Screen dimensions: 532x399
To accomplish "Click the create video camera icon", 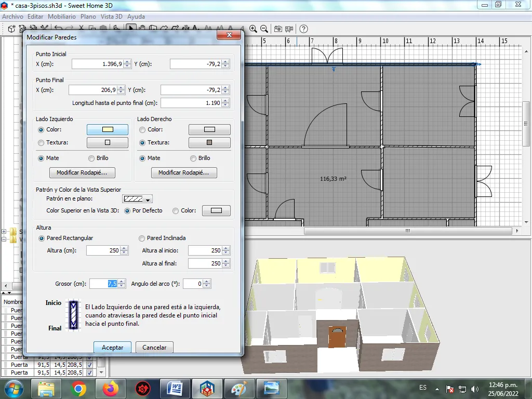I will click(x=289, y=29).
